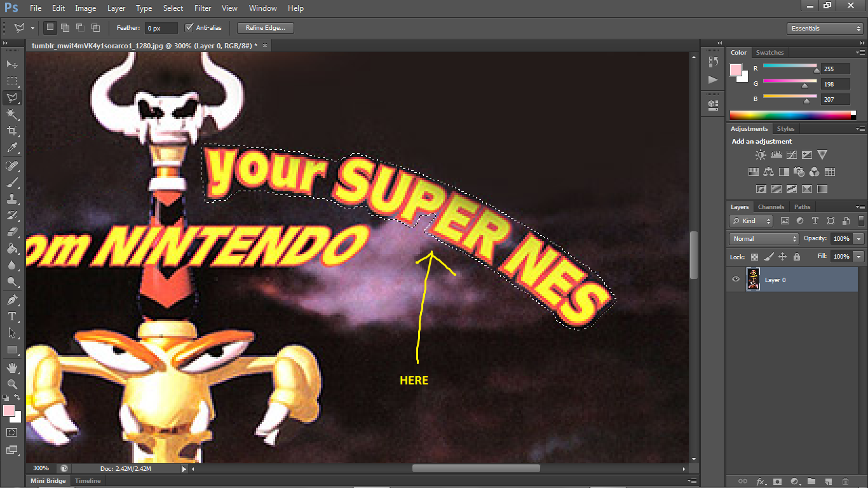This screenshot has width=868, height=488.
Task: Add a Color Balance adjustment
Action: tap(769, 172)
